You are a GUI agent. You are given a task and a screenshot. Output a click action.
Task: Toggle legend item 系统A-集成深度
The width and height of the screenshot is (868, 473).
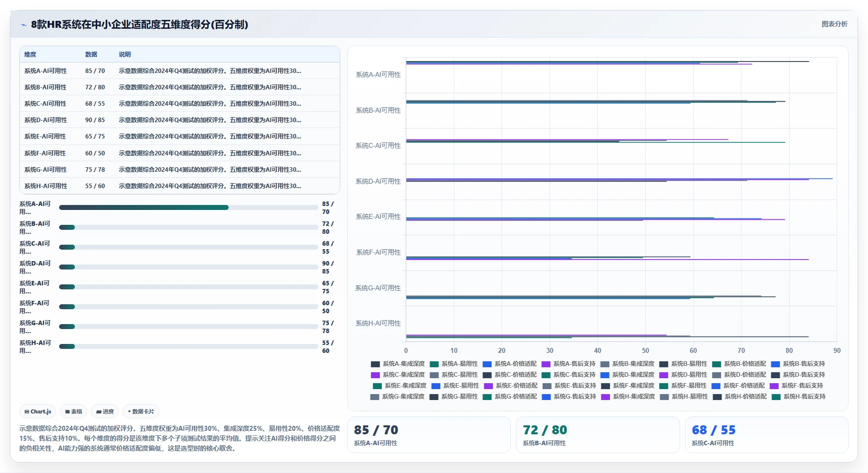pyautogui.click(x=398, y=364)
